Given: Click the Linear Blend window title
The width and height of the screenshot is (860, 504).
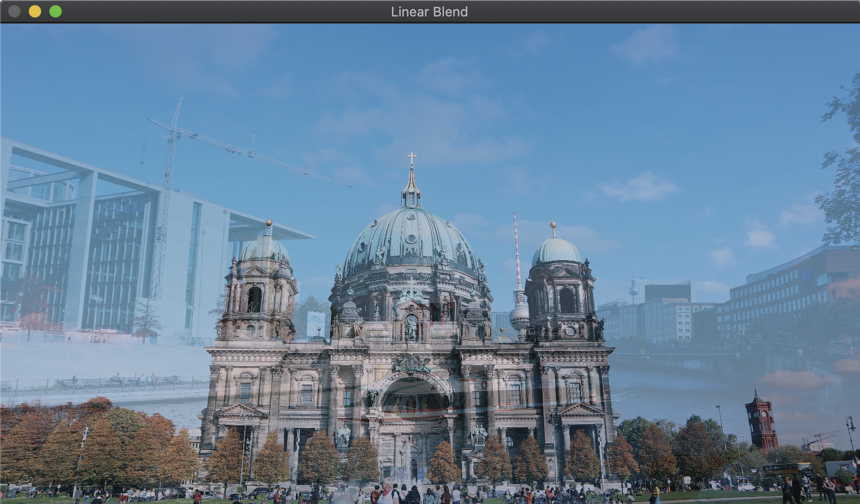Looking at the screenshot, I should tap(429, 12).
